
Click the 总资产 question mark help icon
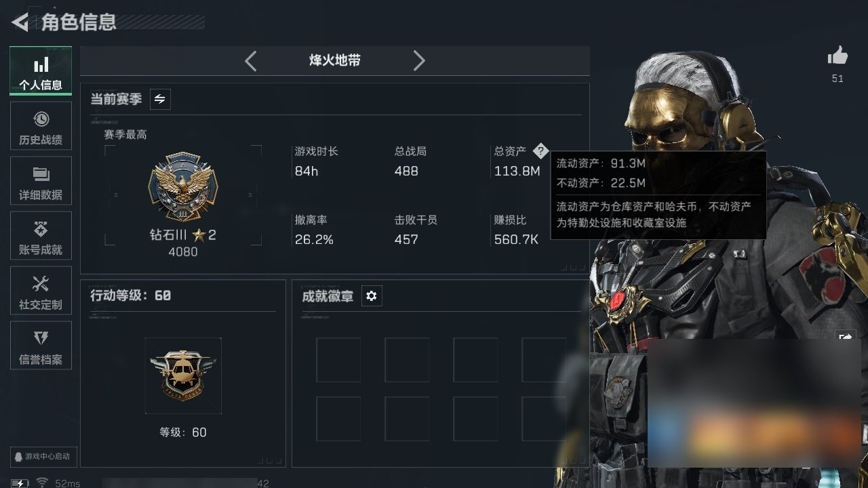pos(540,150)
